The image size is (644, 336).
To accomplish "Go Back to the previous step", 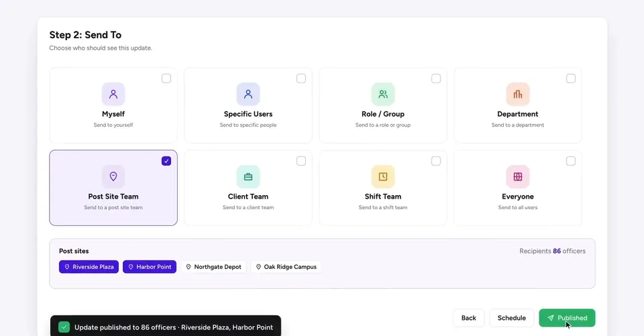I will pos(469,318).
